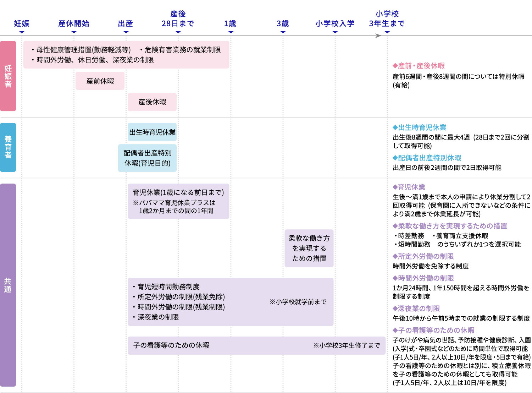This screenshot has width=532, height=393.
Task: Select the 小学校3年生まで marker triangle
Action: (x=387, y=32)
